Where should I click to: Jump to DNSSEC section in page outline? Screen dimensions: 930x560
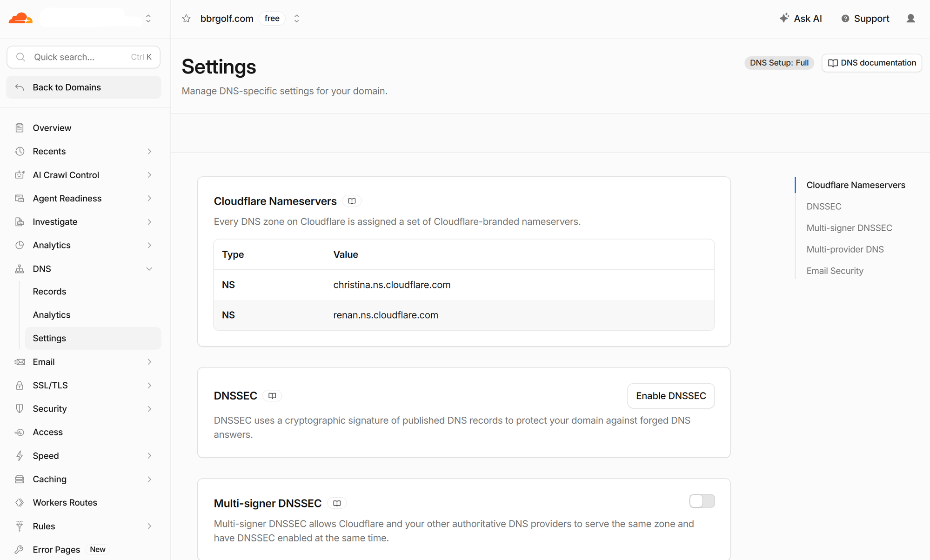823,207
